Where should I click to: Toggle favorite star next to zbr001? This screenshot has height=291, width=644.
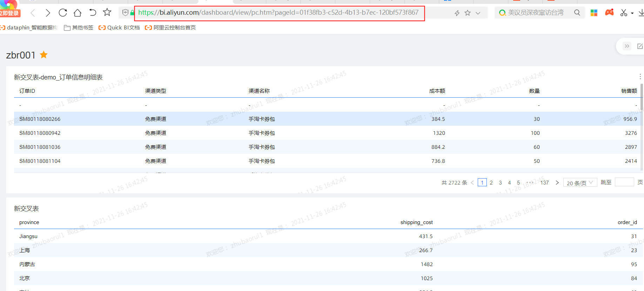coord(44,55)
